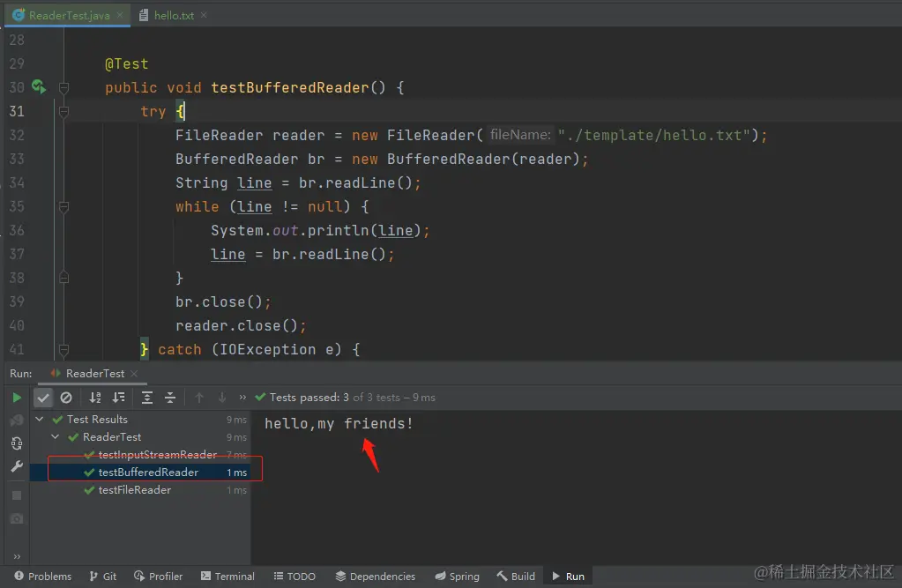
Task: Click rerun failed tests icon in Run sidebar
Action: click(x=17, y=421)
